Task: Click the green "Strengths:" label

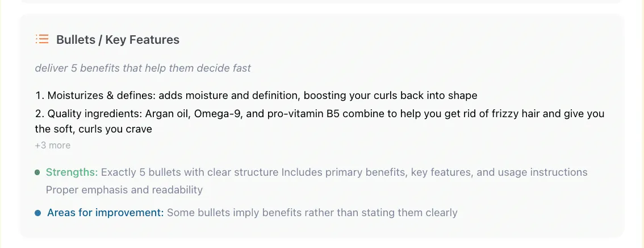Action: point(72,172)
